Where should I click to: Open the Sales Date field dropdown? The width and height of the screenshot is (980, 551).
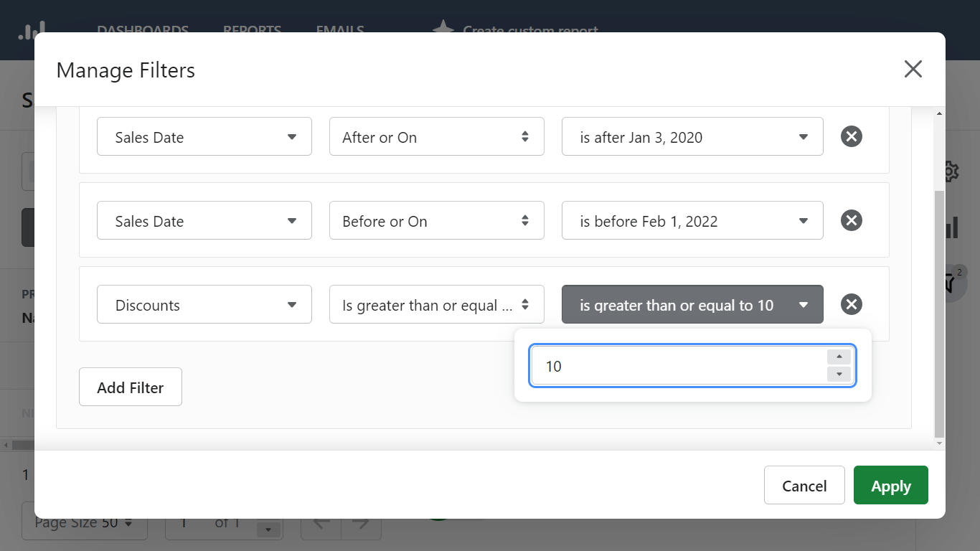[x=204, y=136]
